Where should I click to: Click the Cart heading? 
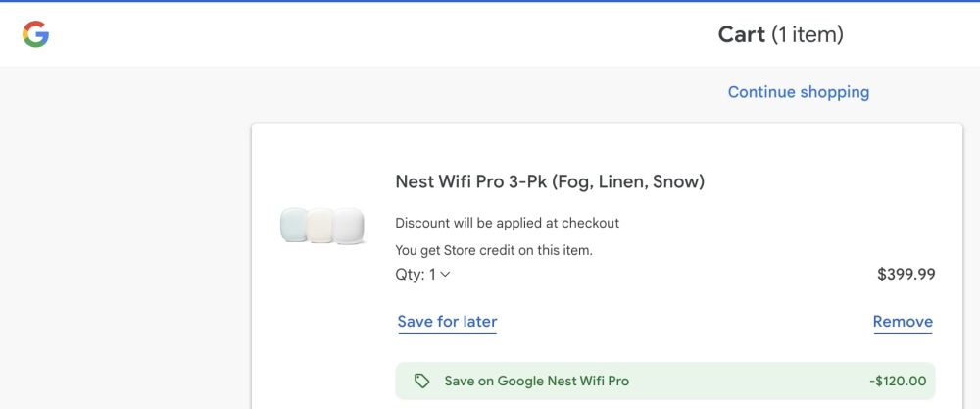(741, 34)
